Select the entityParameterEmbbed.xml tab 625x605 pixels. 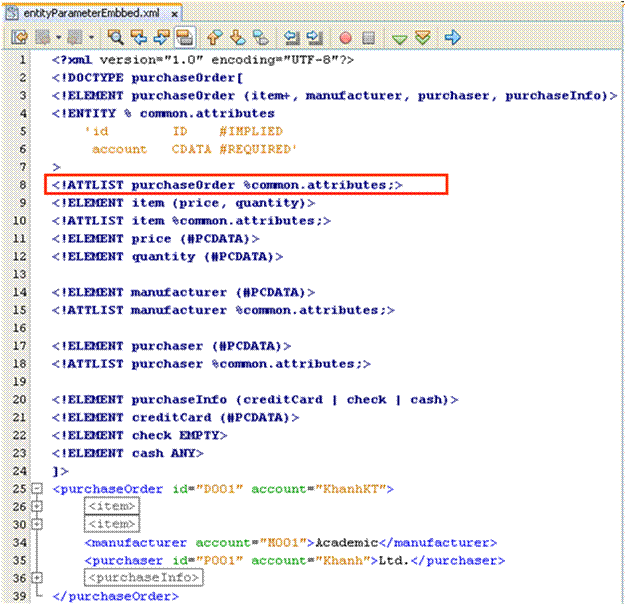coord(92,13)
